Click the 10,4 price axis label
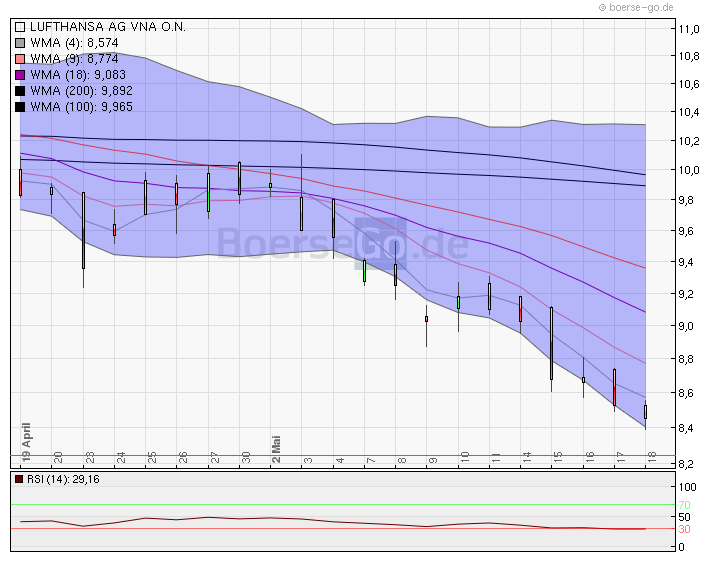Viewport: 720px width, 561px height. (x=689, y=112)
